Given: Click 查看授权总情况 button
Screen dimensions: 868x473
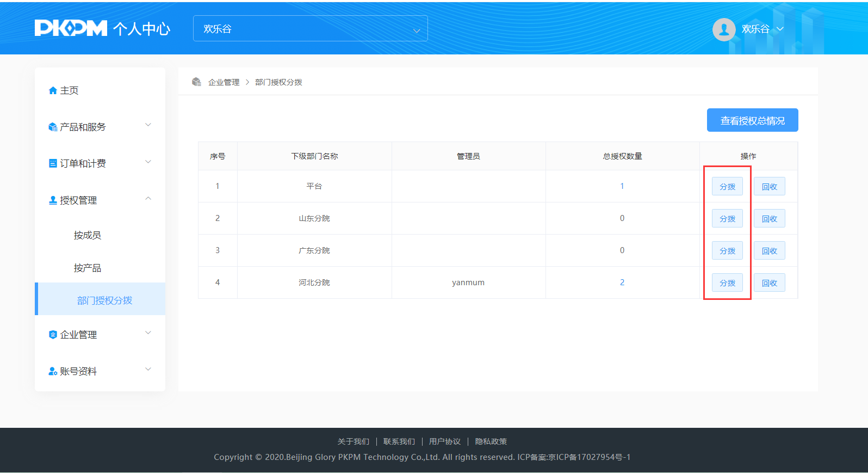Looking at the screenshot, I should tap(752, 120).
